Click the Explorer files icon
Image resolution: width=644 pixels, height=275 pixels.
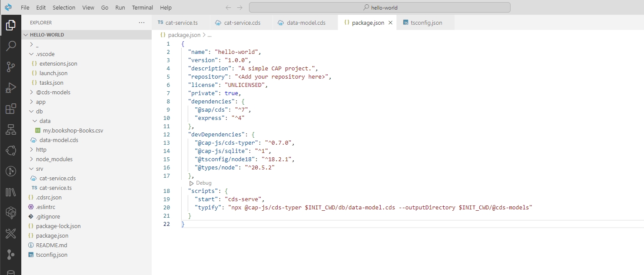(10, 25)
